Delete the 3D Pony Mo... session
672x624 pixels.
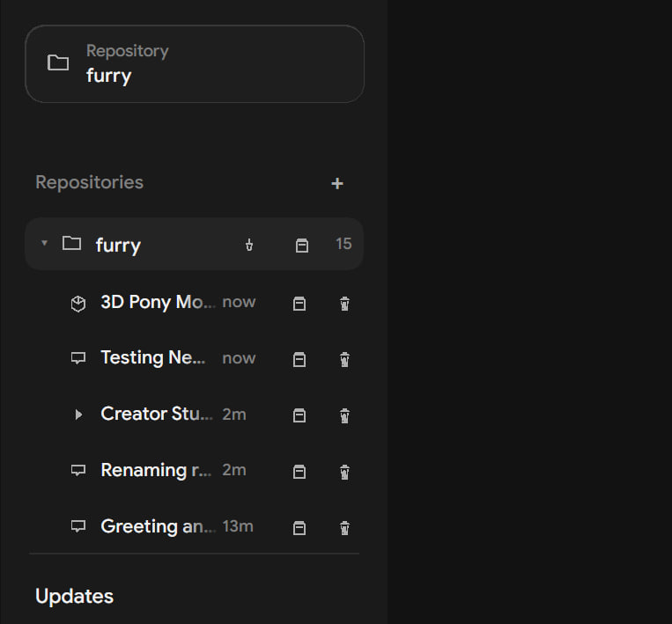pos(344,304)
